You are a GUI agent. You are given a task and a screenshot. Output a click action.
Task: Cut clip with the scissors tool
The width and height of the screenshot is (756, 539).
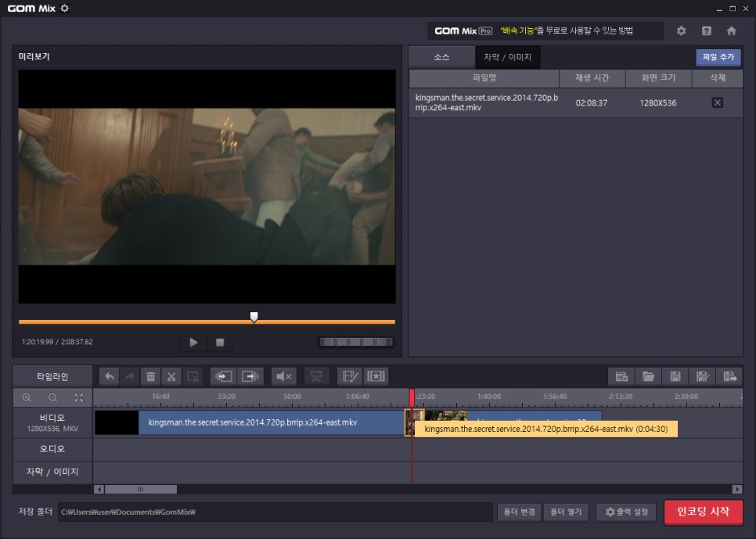[x=171, y=376]
